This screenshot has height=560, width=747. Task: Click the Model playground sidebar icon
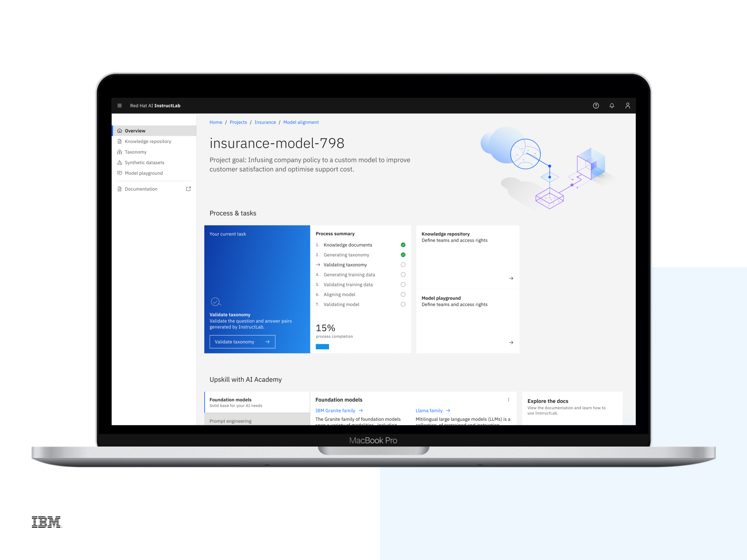(x=120, y=172)
